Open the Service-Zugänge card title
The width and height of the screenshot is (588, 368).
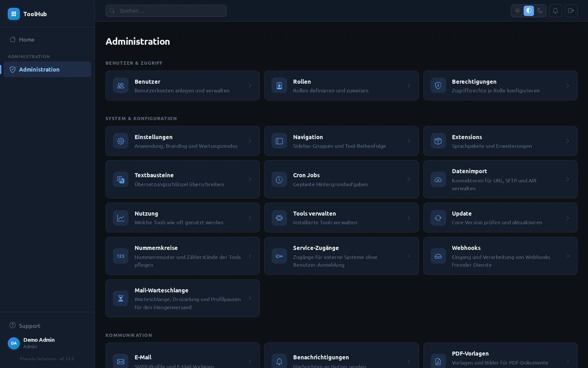click(x=316, y=248)
